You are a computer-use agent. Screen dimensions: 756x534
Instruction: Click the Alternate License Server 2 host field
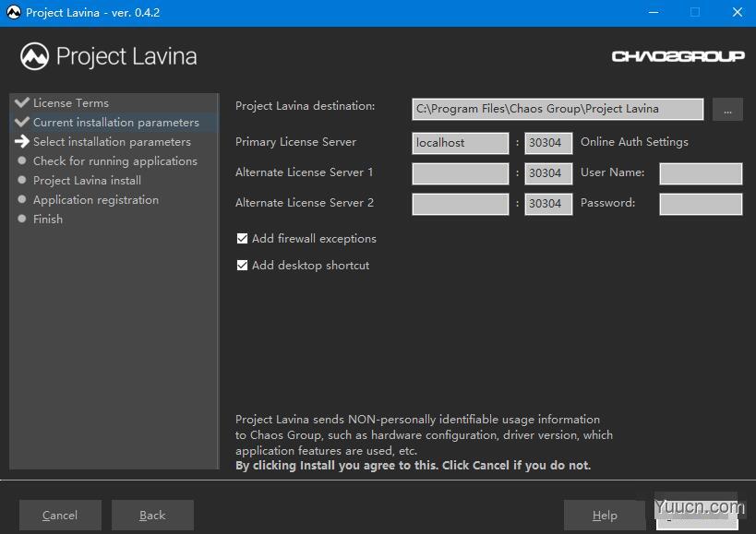pos(461,204)
